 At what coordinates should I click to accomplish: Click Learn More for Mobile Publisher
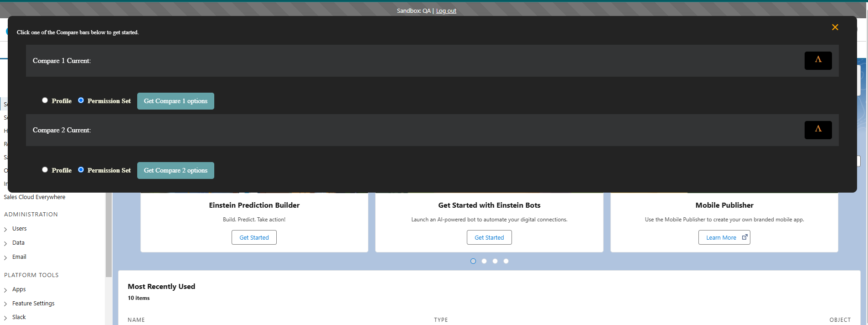724,237
